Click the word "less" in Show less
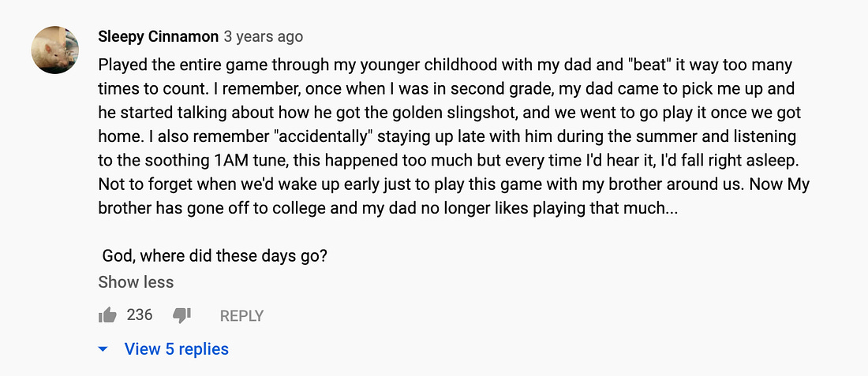This screenshot has height=376, width=868. (x=159, y=282)
